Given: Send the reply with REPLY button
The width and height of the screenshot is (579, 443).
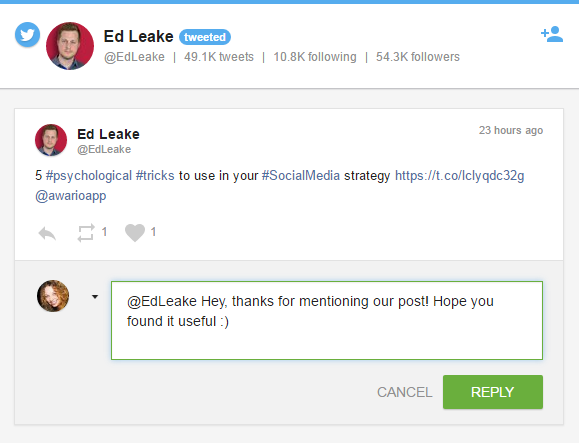Looking at the screenshot, I should pos(493,392).
